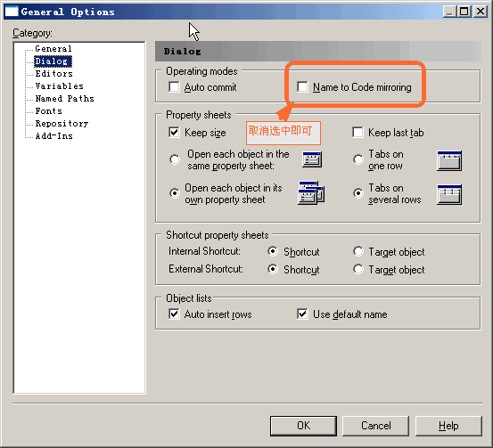493x448 pixels.
Task: Click the tabs on one row preview icon
Action: [x=449, y=160]
